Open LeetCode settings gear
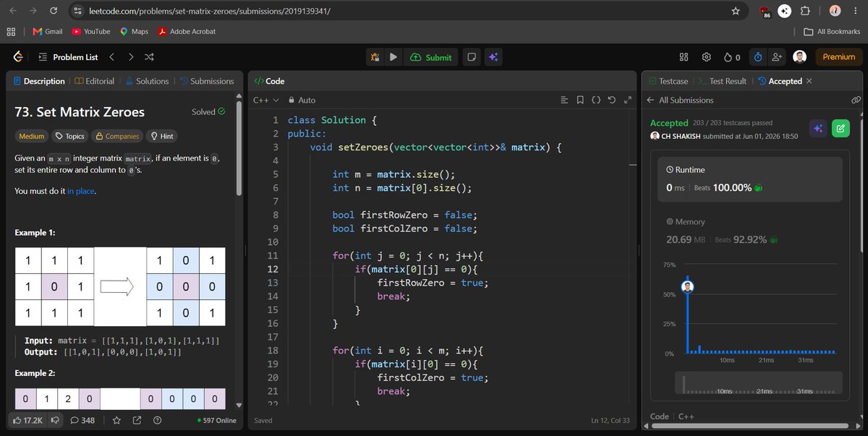868x436 pixels. (x=707, y=57)
